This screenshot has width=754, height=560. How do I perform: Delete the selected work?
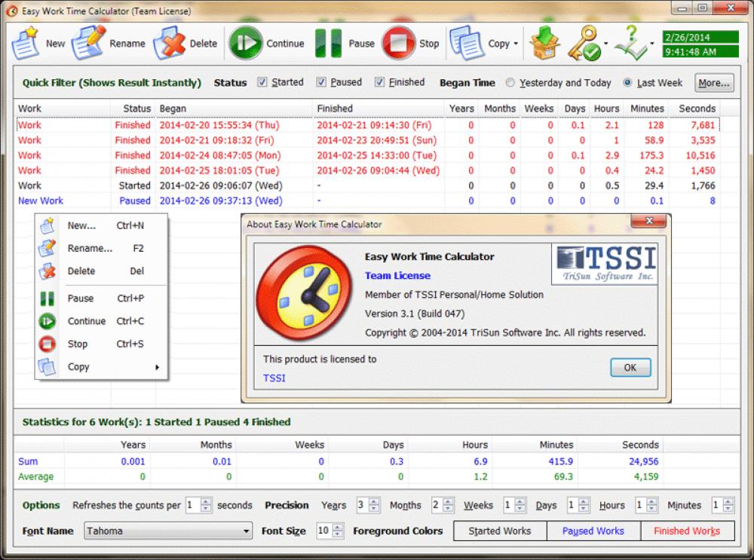(x=185, y=43)
